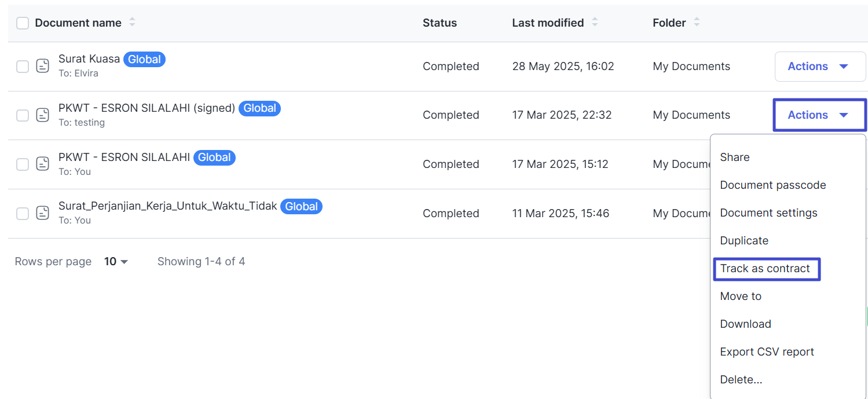Open the Surat Kuasa document name
Viewport: 868px width, 399px height.
point(89,59)
